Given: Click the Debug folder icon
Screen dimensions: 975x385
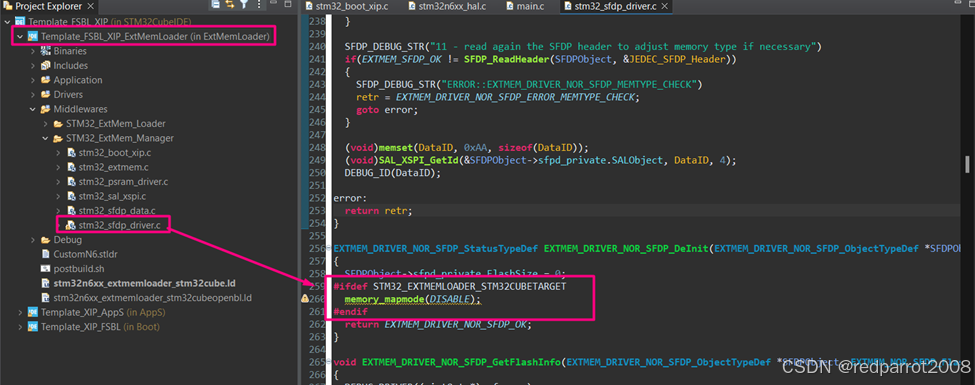Looking at the screenshot, I should 45,239.
